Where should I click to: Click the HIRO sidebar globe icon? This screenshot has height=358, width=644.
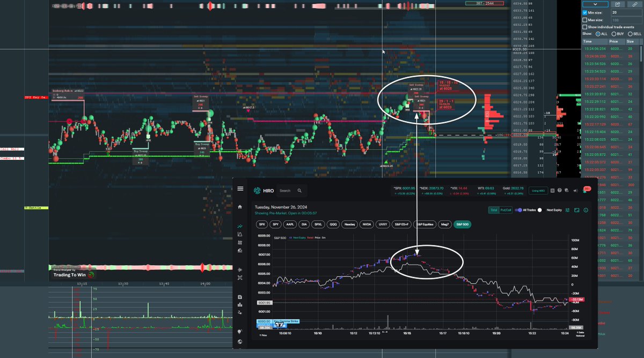[x=240, y=342]
